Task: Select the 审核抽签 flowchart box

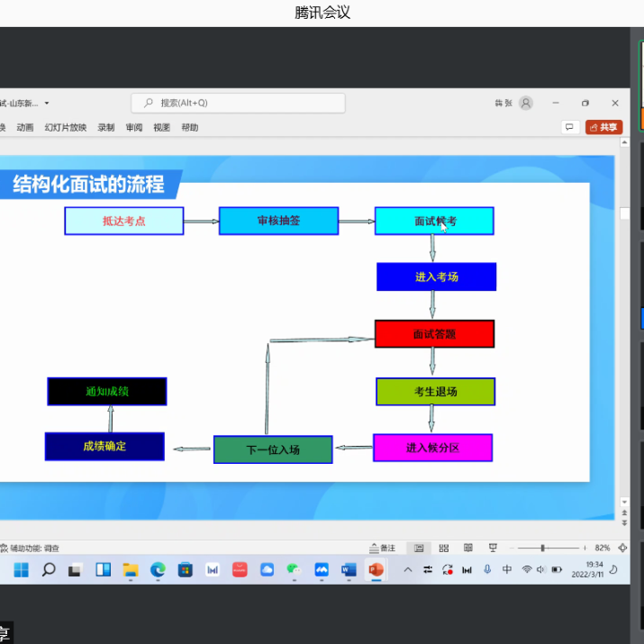Action: (279, 221)
